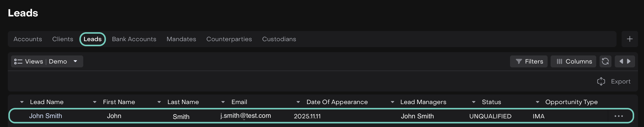Click the left arrow scroll icon
The height and width of the screenshot is (127, 644).
621,61
